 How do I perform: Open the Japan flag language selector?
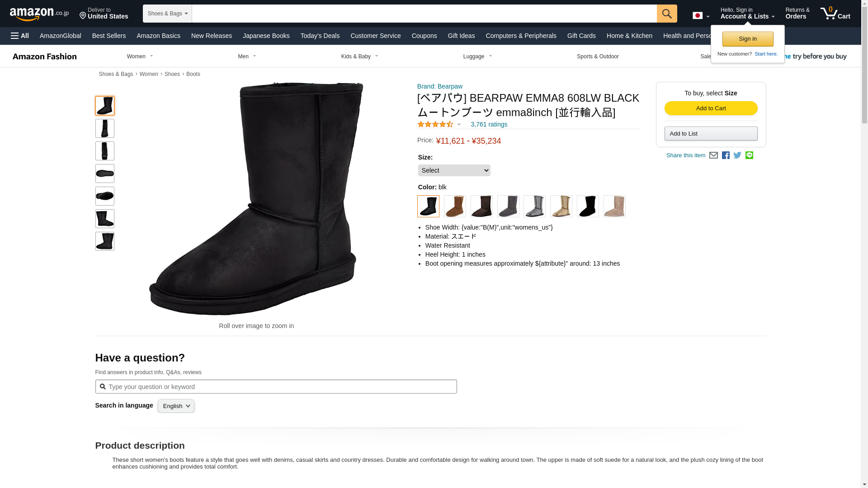click(x=701, y=16)
